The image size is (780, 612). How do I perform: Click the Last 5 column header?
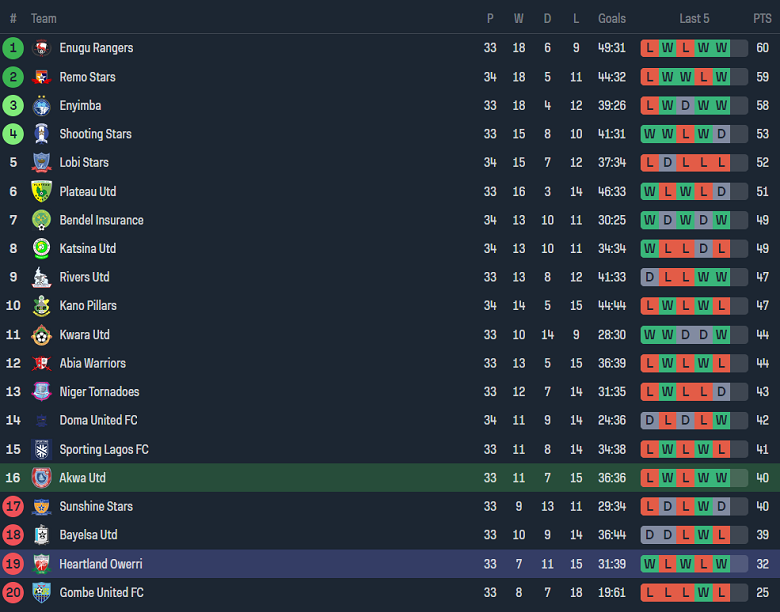[x=694, y=19]
